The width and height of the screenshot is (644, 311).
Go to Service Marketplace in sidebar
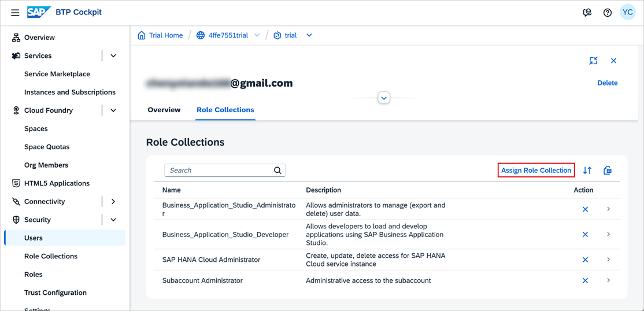[57, 74]
